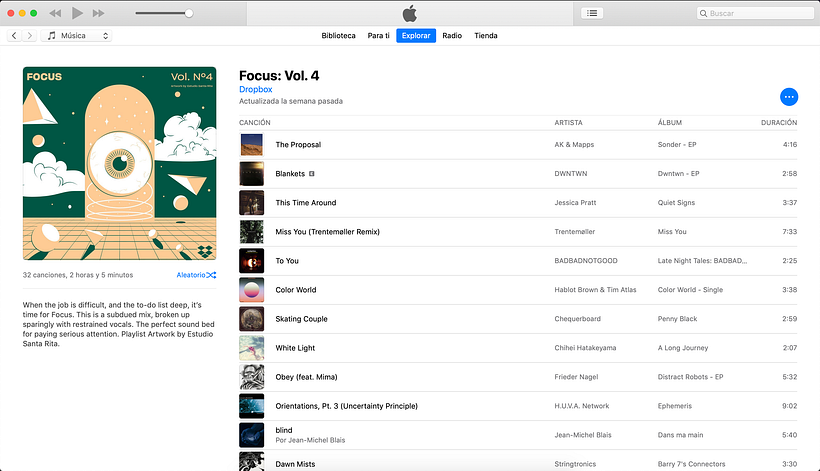Click album A Long Journey

click(683, 348)
